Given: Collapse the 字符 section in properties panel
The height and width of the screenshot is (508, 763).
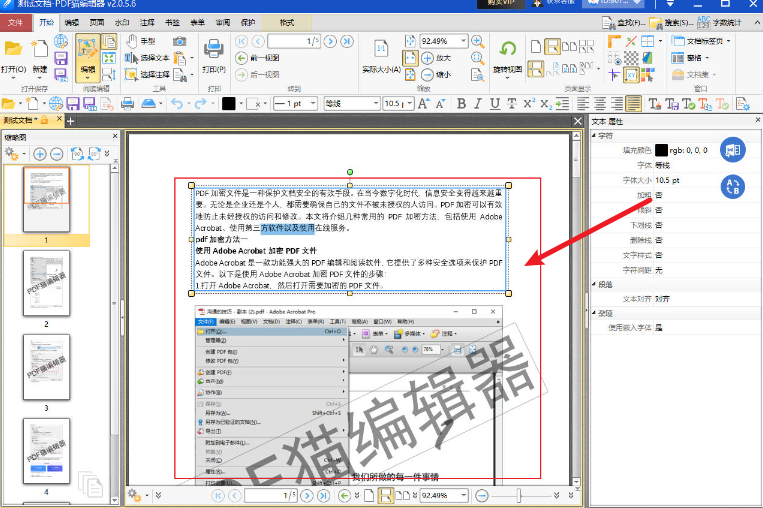Looking at the screenshot, I should (x=593, y=135).
